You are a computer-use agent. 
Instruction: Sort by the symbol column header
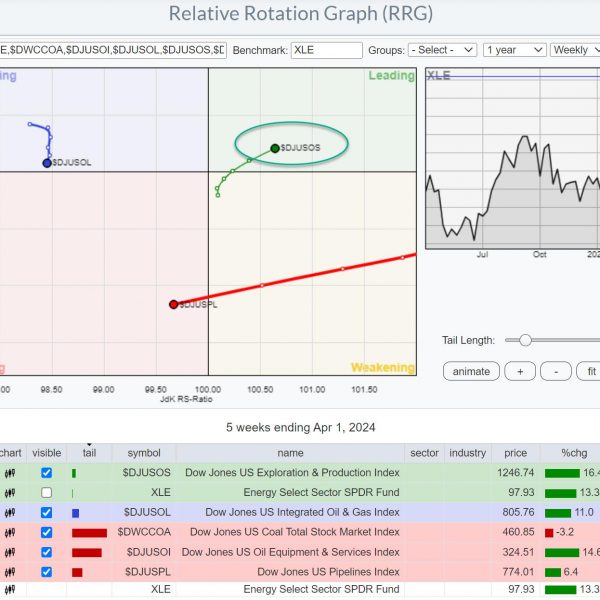pyautogui.click(x=144, y=453)
